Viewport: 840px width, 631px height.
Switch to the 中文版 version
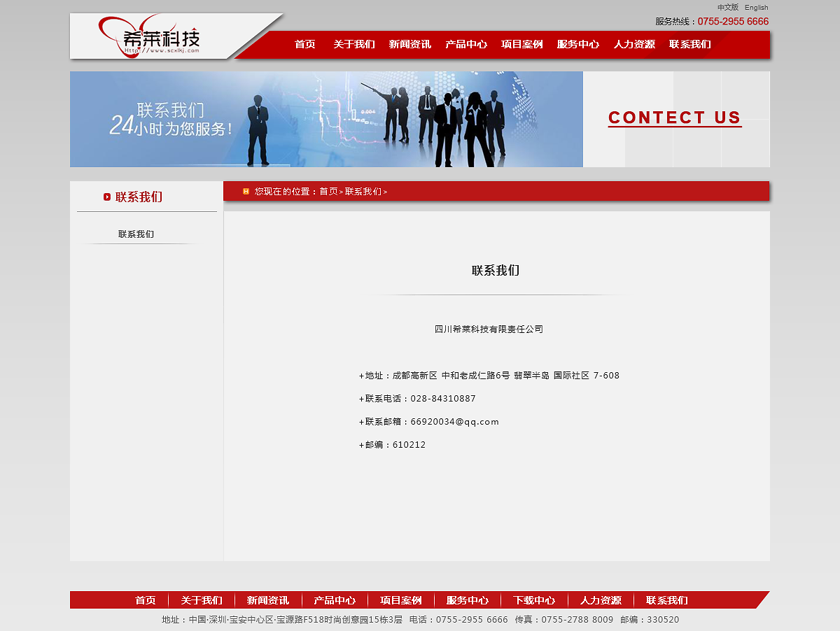click(729, 7)
